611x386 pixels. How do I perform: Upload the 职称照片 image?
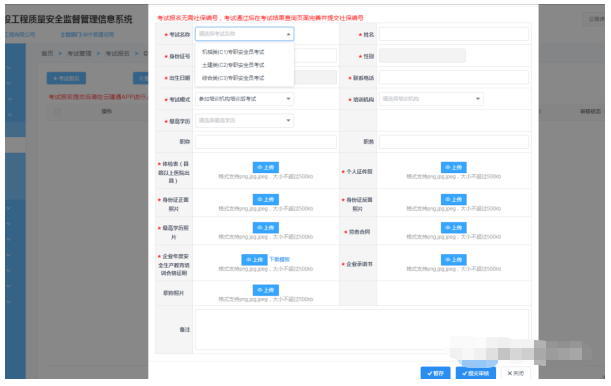(265, 290)
